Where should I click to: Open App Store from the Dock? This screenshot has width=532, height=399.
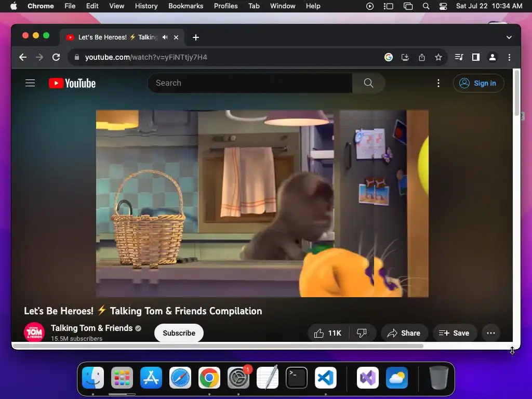151,378
